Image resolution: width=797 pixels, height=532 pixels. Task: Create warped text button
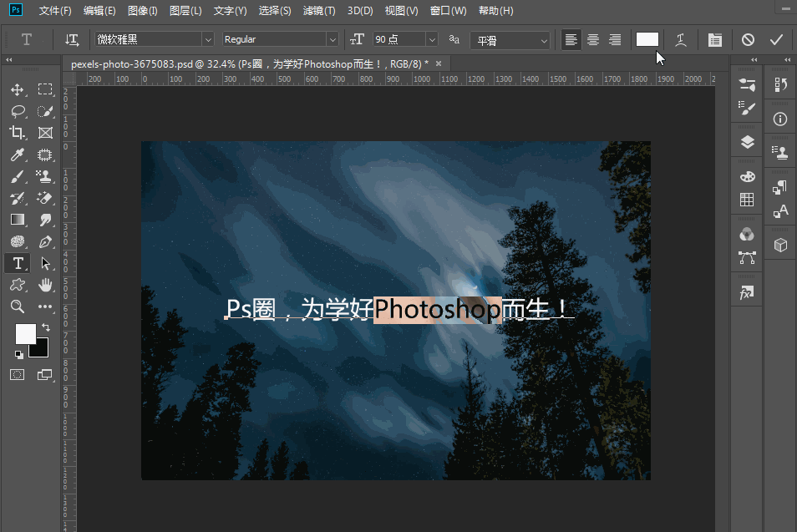[681, 39]
